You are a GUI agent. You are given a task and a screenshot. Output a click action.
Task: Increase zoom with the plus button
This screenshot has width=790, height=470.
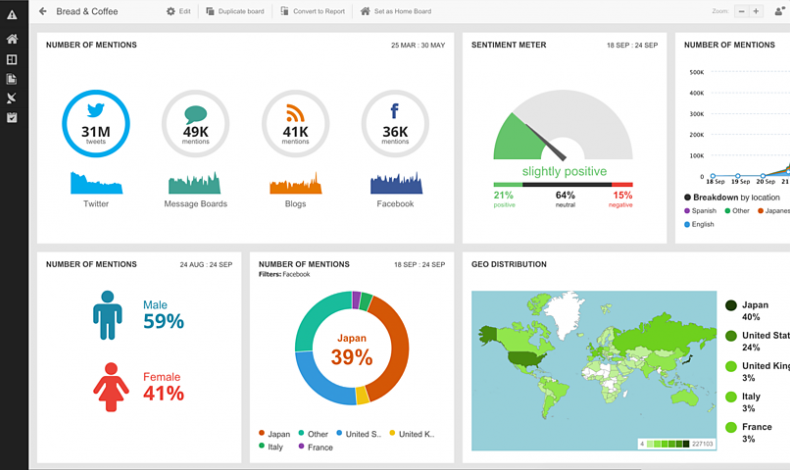pos(756,11)
